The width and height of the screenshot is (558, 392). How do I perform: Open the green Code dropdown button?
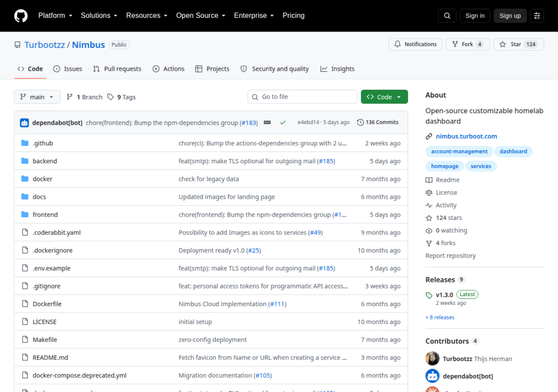click(384, 97)
